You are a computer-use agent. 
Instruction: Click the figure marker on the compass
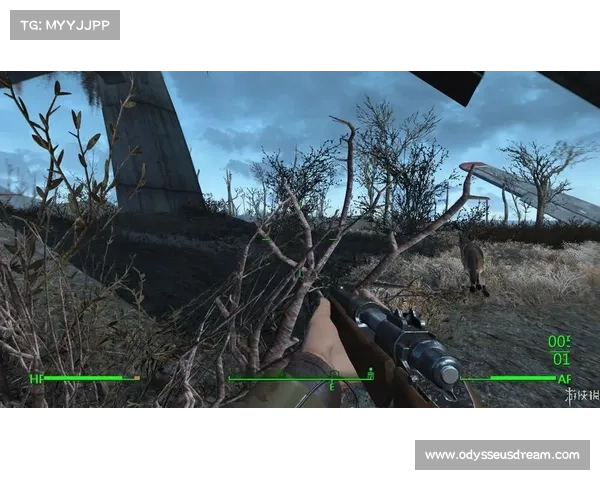tap(370, 374)
